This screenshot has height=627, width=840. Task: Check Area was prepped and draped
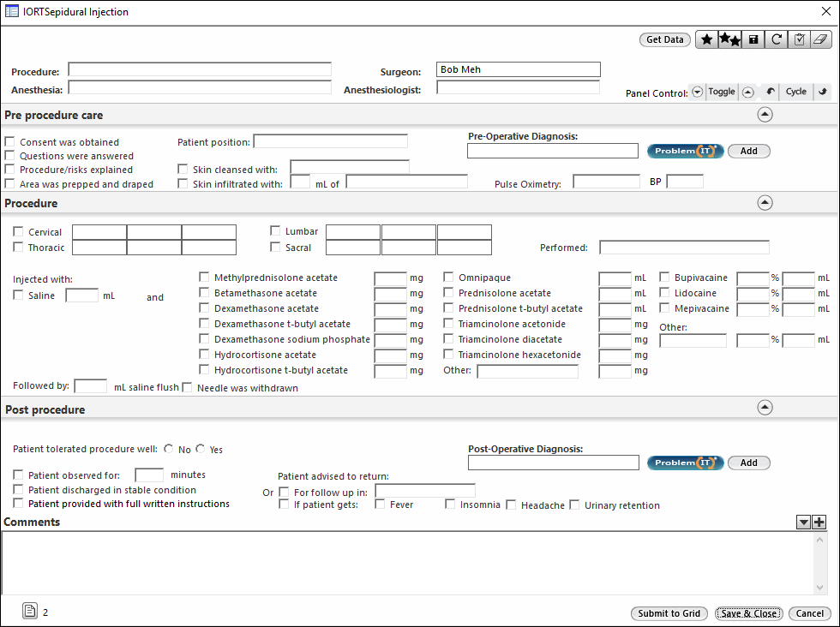click(9, 183)
